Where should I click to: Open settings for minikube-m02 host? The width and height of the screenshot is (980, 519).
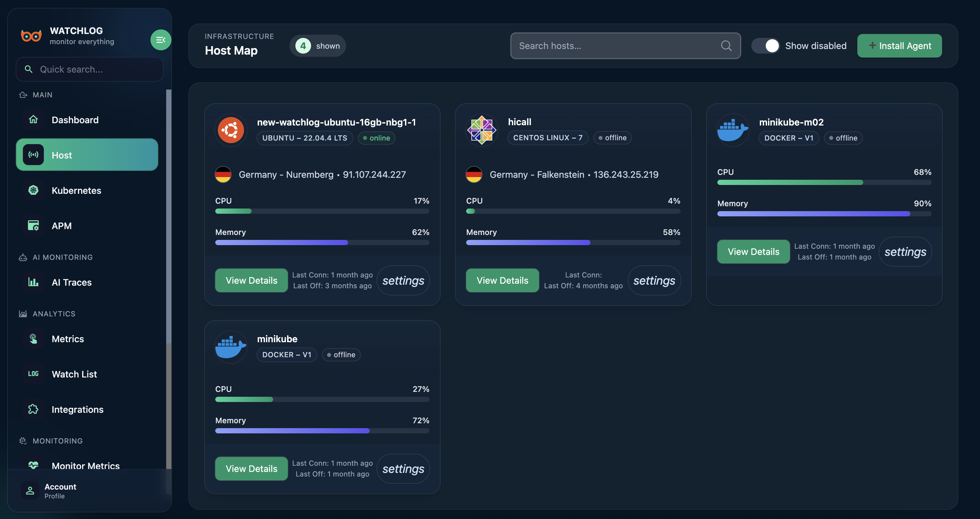(x=905, y=251)
